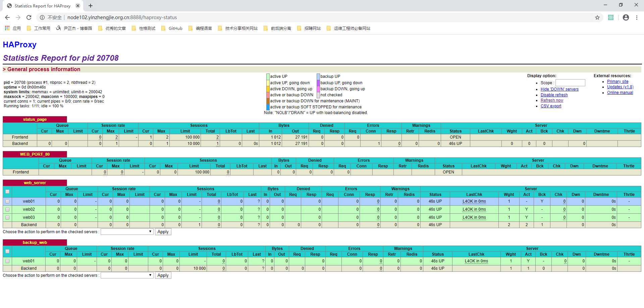Screen dimensions: 644x308
Task: Open the 招聘网站 bookmark folder
Action: [309, 28]
